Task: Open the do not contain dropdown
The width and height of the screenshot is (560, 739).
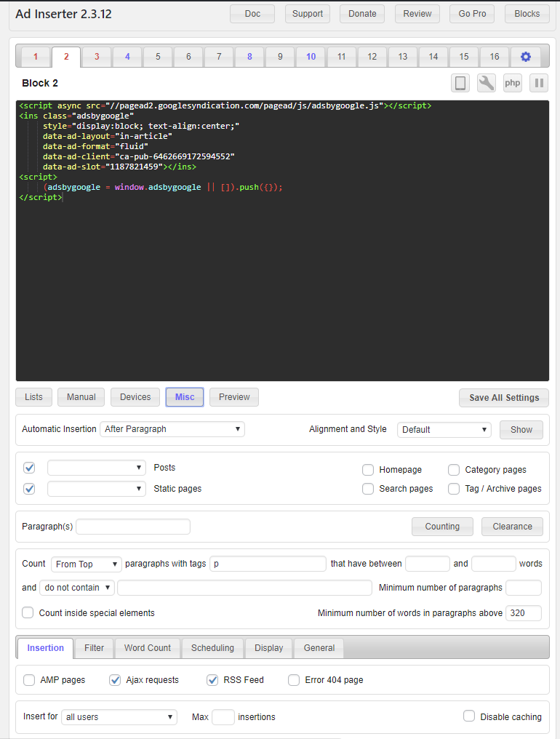Action: coord(77,588)
